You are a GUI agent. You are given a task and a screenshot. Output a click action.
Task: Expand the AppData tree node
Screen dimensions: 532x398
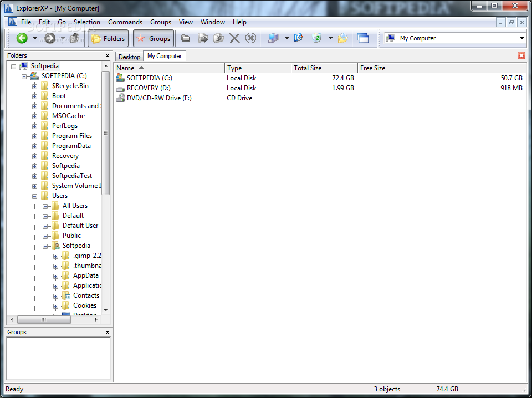coord(55,276)
